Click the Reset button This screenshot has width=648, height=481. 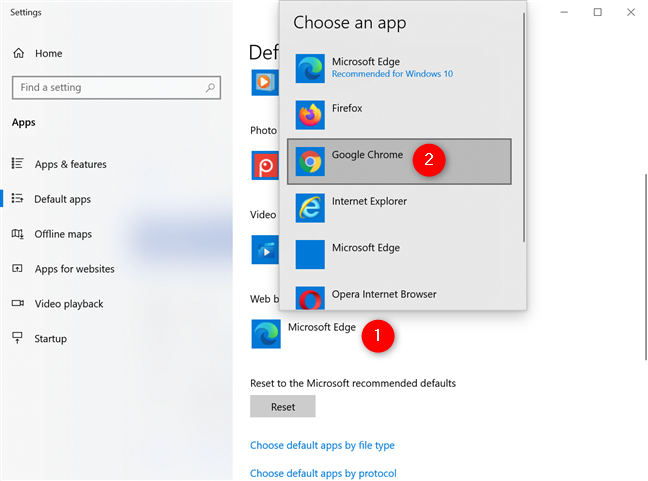283,407
